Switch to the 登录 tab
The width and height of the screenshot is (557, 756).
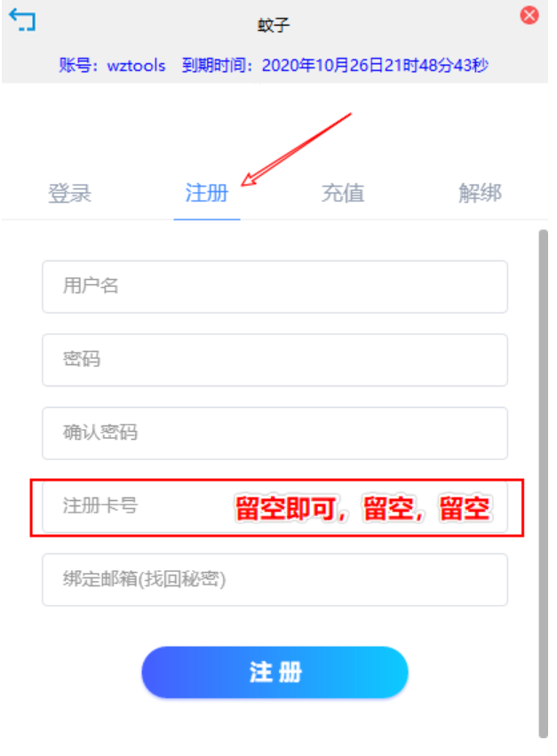click(x=69, y=194)
